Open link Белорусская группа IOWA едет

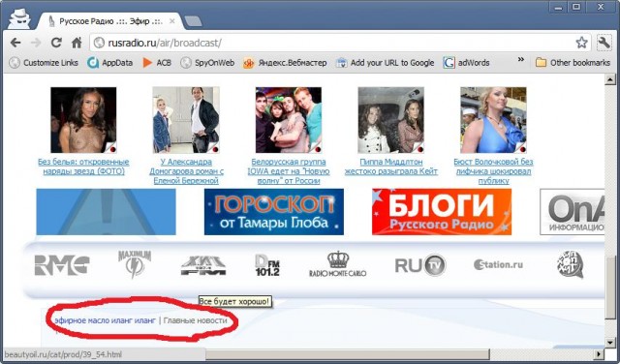tap(289, 171)
